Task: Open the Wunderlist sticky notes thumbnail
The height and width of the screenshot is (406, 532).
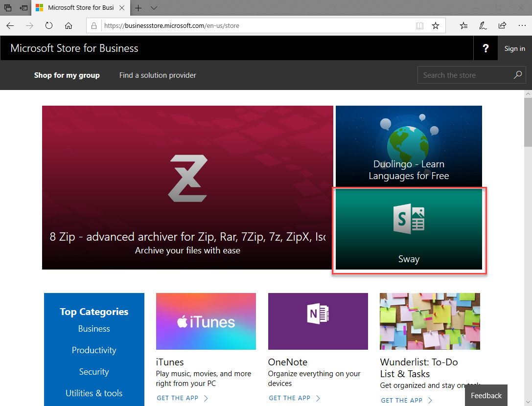Action: pos(430,321)
